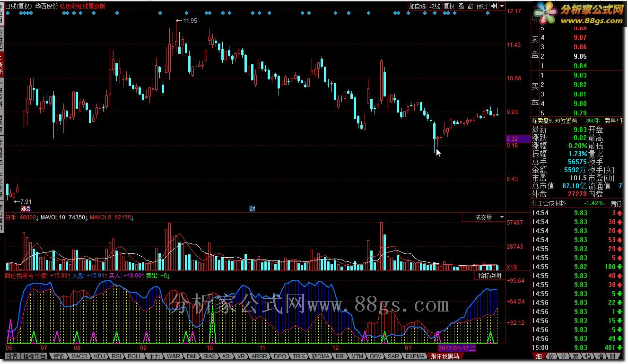Click the 加自选 add-to-watchlist button

click(x=417, y=6)
